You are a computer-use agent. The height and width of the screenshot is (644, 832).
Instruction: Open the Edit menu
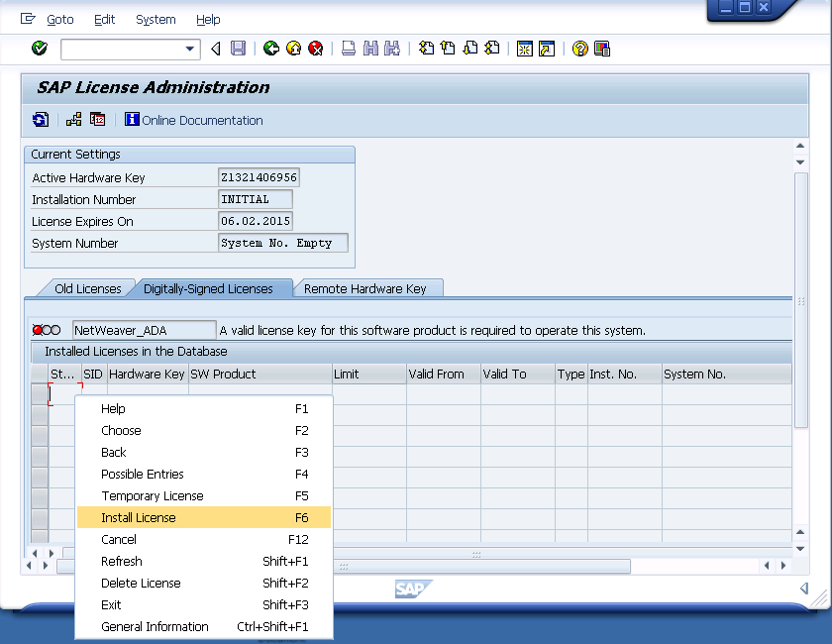pos(105,20)
